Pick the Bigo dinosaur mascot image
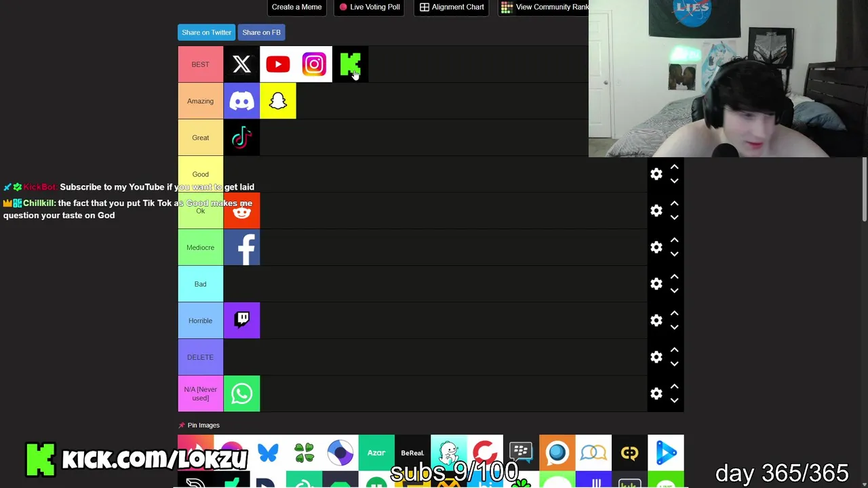 [449, 453]
